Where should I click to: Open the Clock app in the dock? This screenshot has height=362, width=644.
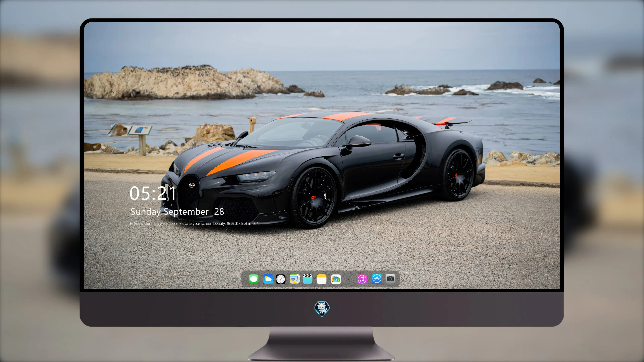281,279
